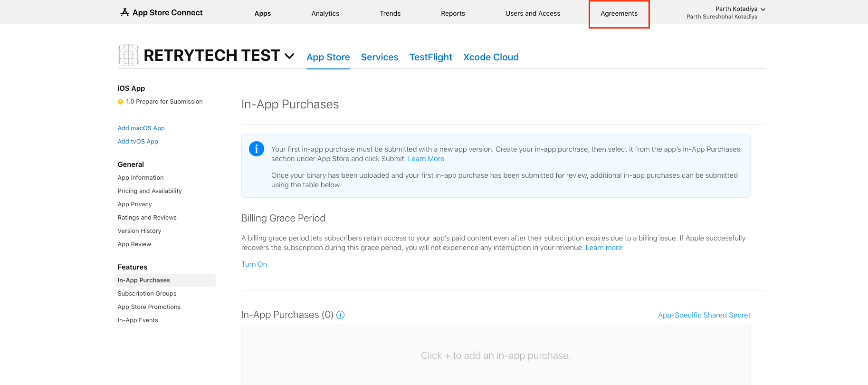Open the Apps menu
868x385 pixels.
coord(263,13)
